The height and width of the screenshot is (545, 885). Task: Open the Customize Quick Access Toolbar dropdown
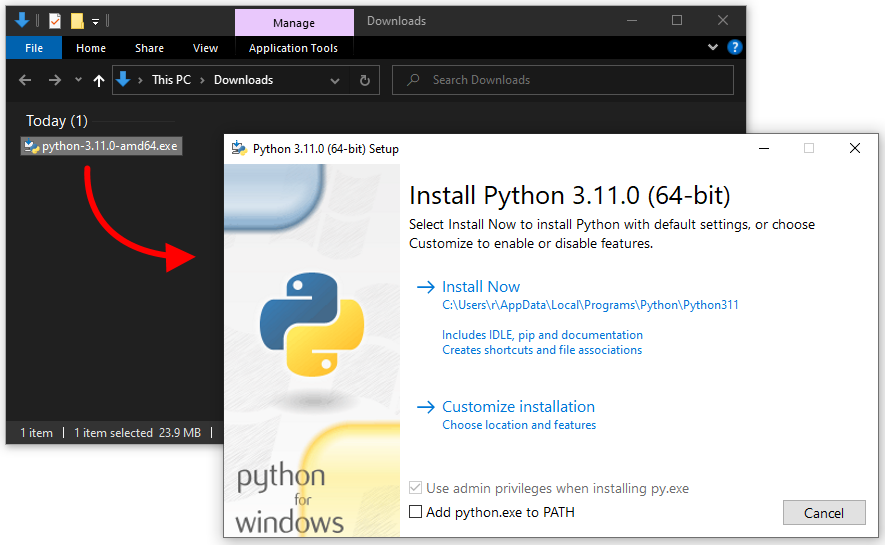[95, 22]
